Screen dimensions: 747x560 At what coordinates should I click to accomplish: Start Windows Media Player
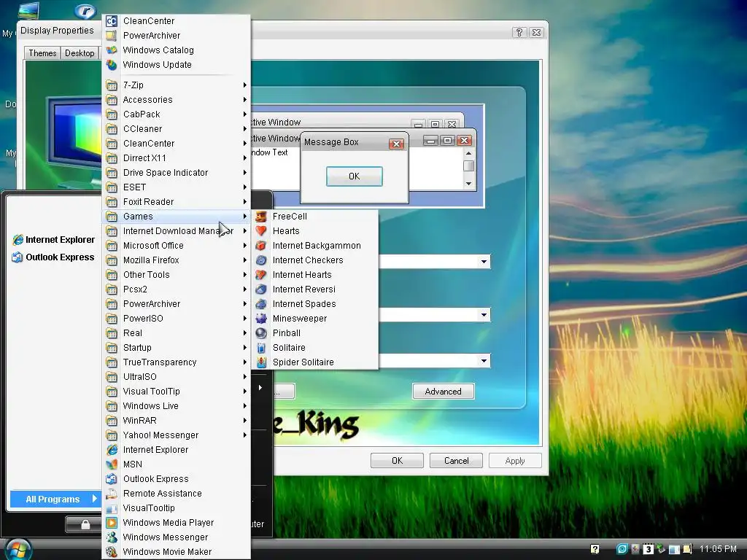(x=177, y=522)
